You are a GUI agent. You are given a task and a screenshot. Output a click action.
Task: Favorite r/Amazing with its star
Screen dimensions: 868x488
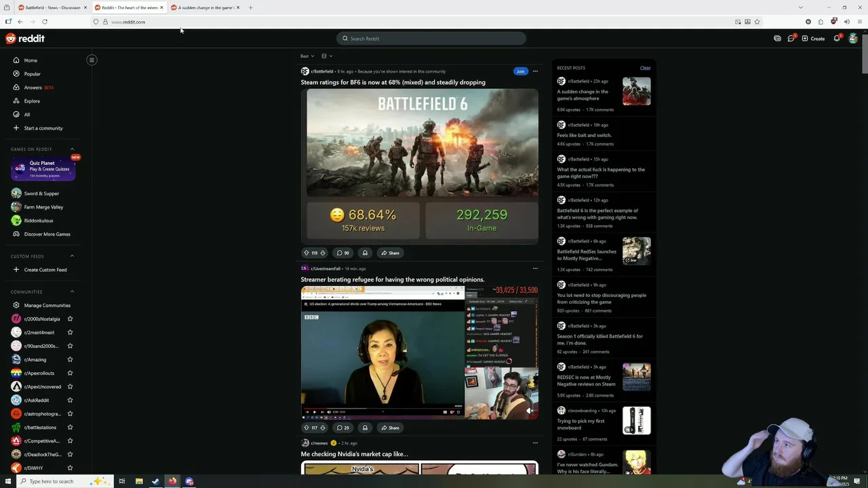click(70, 359)
